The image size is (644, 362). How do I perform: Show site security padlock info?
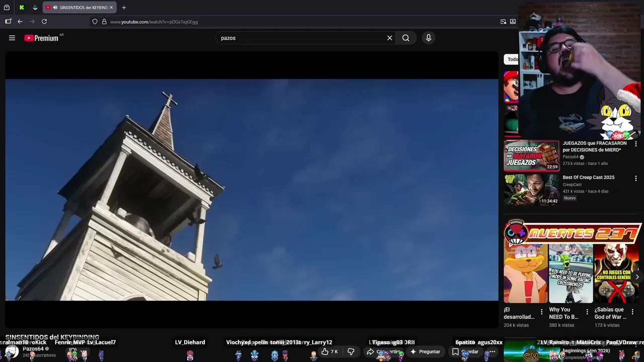(104, 22)
